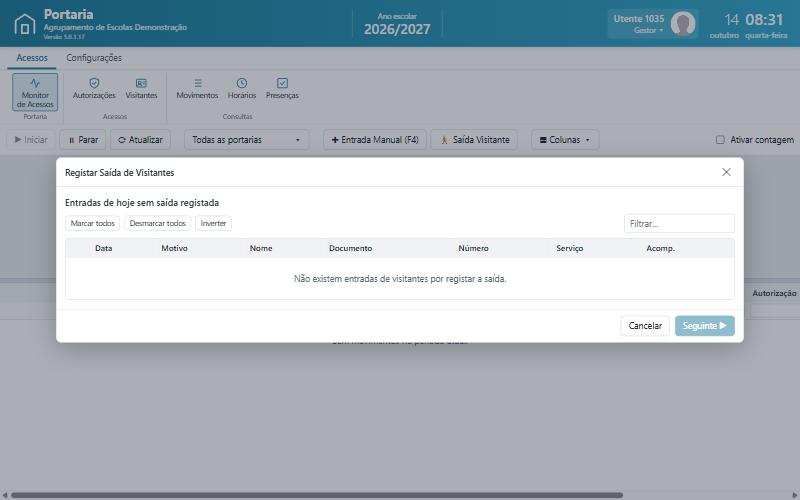This screenshot has height=500, width=800.
Task: Click the Atualizar button
Action: pyautogui.click(x=140, y=139)
